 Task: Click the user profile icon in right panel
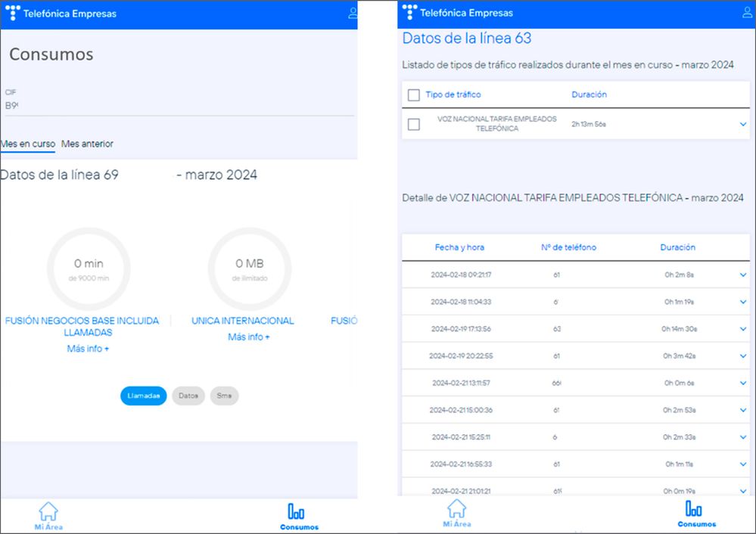tap(749, 12)
